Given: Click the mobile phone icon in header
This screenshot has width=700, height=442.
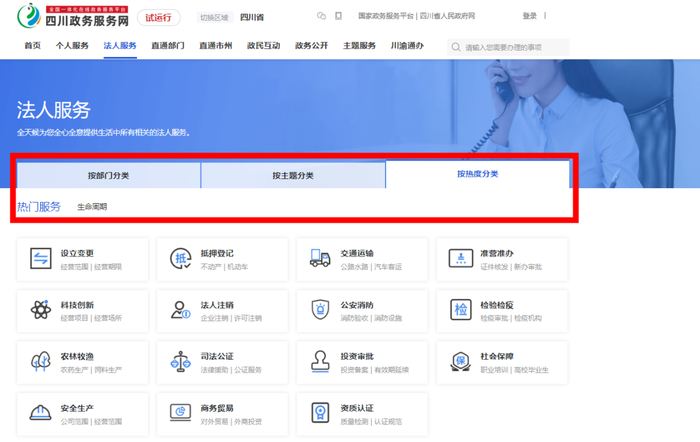Looking at the screenshot, I should pos(338,16).
